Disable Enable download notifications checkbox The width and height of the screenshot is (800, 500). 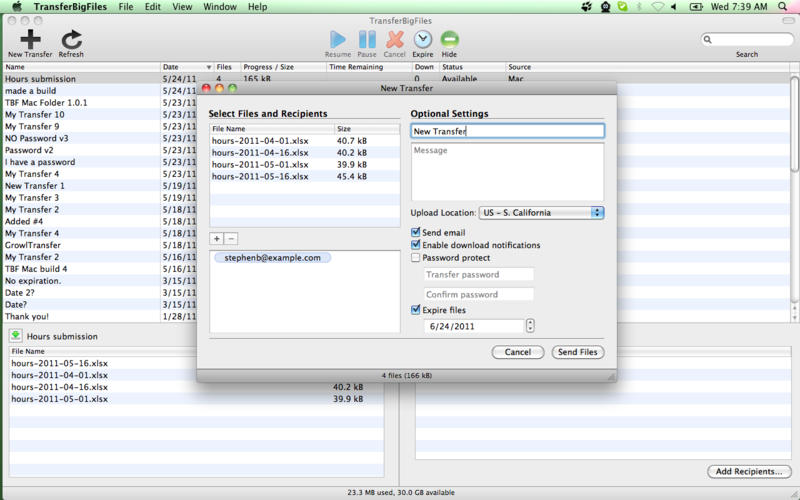click(416, 245)
